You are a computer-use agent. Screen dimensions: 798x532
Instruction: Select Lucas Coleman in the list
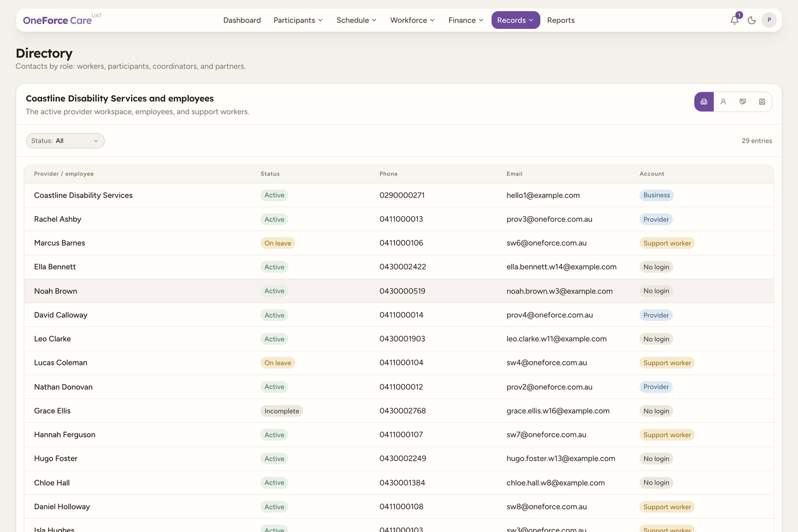pyautogui.click(x=399, y=363)
